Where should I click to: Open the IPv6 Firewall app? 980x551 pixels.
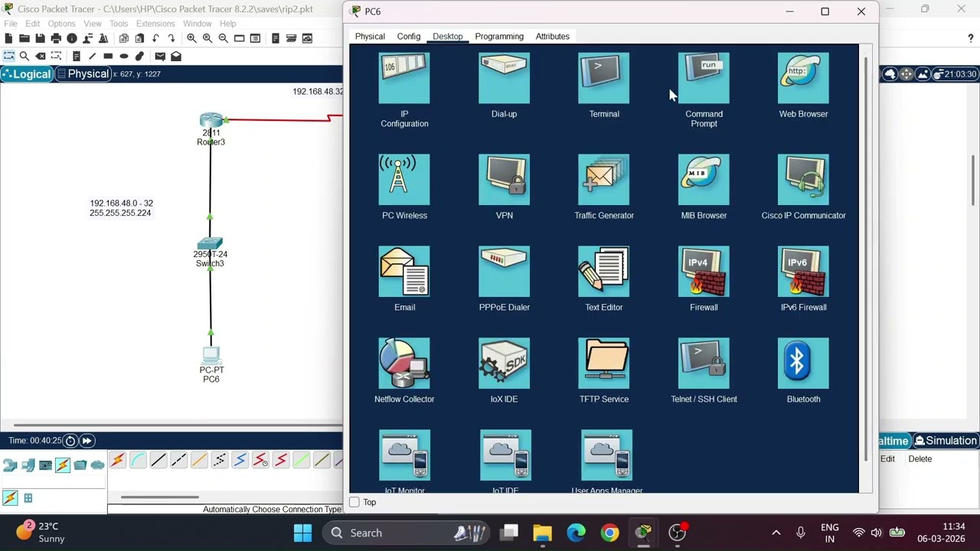pyautogui.click(x=803, y=272)
